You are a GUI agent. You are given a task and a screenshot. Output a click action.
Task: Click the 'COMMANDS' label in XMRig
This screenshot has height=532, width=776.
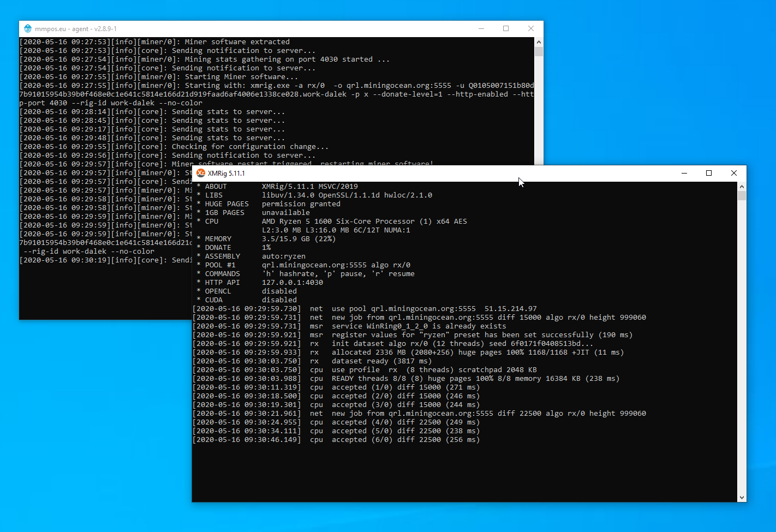click(x=222, y=273)
